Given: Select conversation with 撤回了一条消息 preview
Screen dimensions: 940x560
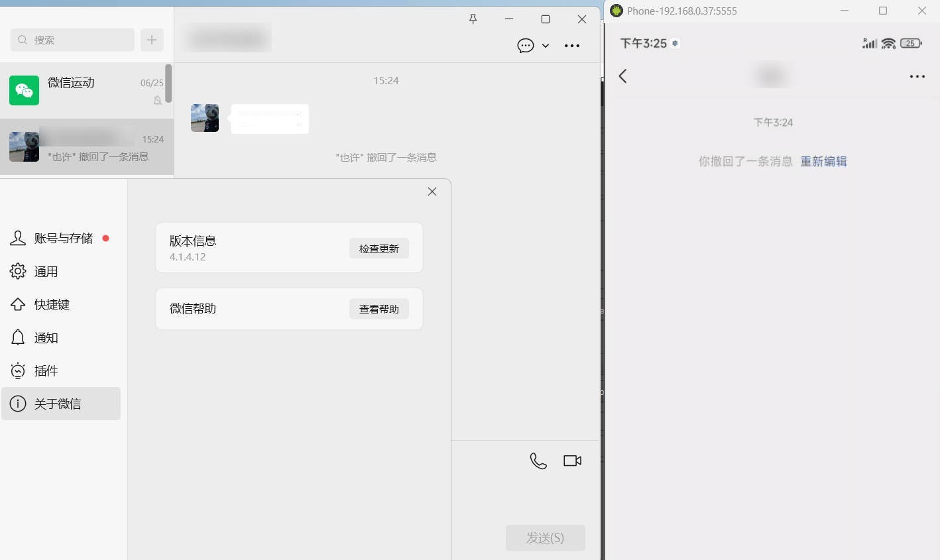Looking at the screenshot, I should (x=87, y=146).
